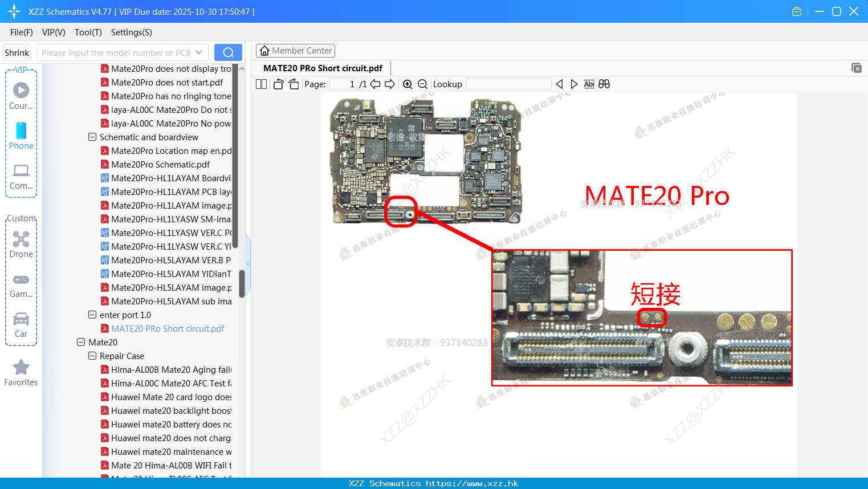Rotate the PDF page clockwise
Image resolution: width=868 pixels, height=489 pixels.
294,84
